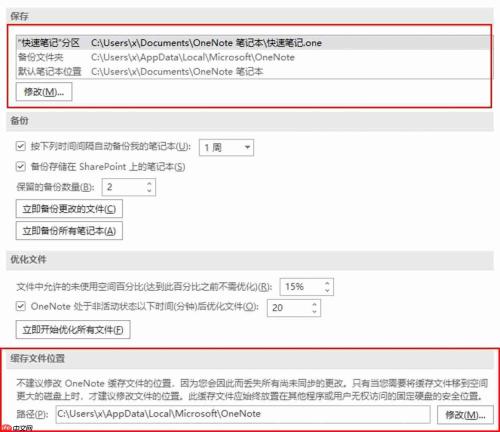Toggle optimize files after OneNote inactivity checkbox
This screenshot has width=500, height=432.
(x=21, y=306)
